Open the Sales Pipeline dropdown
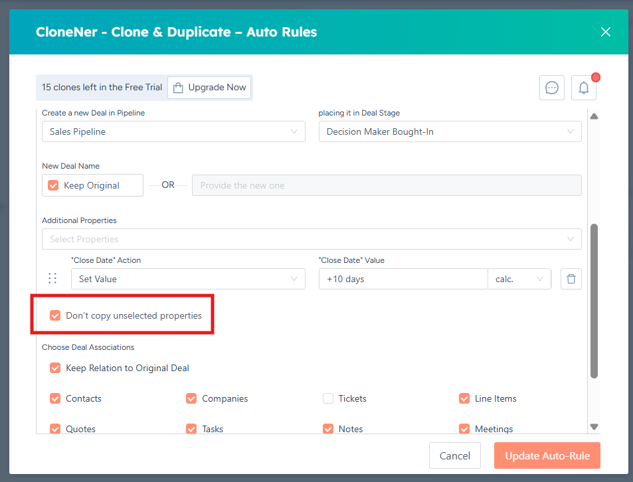The width and height of the screenshot is (633, 482). pos(174,132)
